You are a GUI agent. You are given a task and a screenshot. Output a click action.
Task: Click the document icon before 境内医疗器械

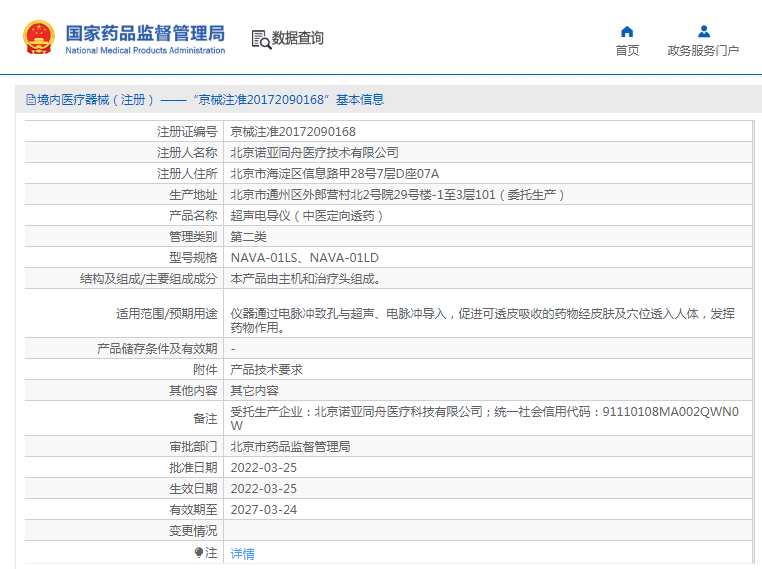point(31,100)
